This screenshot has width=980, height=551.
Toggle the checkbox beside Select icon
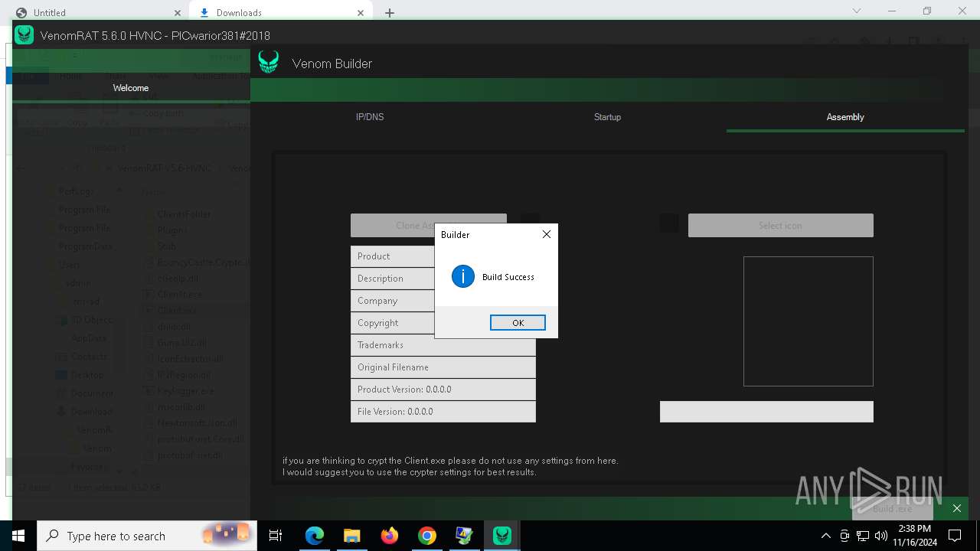pos(669,223)
